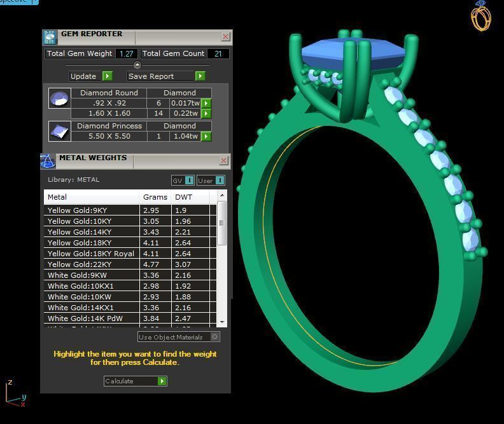Collapse Gem Reporter with round arrow handle
This screenshot has height=424, width=504.
[137, 65]
